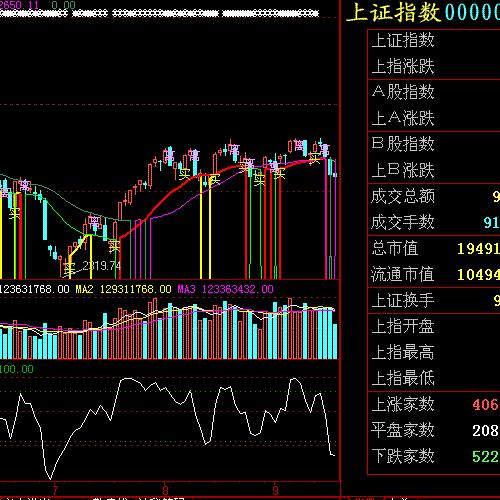This screenshot has width=500, height=500.
Task: Jump to month 7 timeline marker
Action: pos(55,490)
